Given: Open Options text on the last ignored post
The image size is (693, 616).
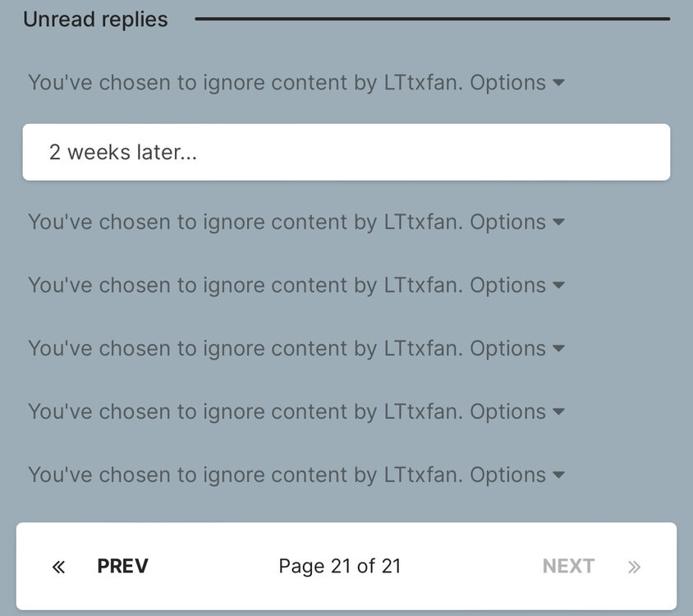Looking at the screenshot, I should (507, 475).
